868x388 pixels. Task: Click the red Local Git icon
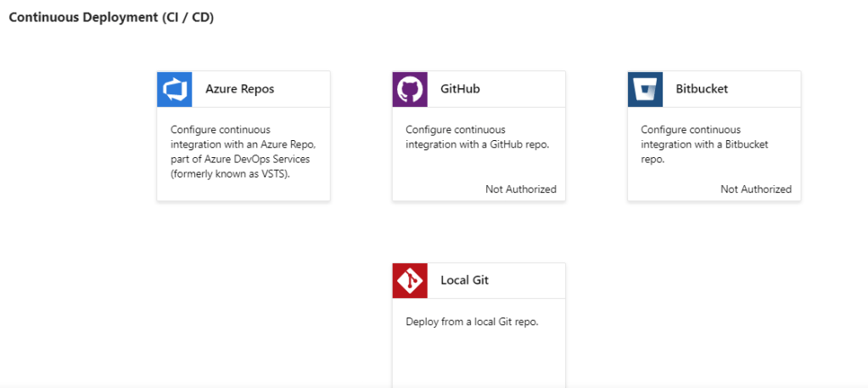coord(409,280)
